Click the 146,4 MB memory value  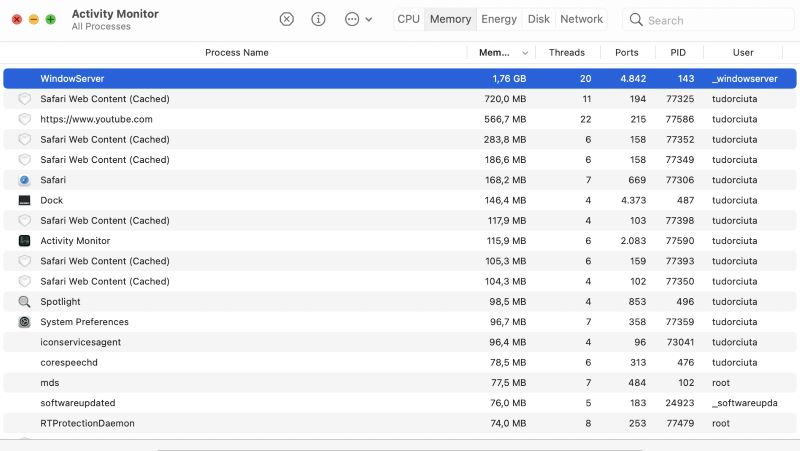coord(505,201)
